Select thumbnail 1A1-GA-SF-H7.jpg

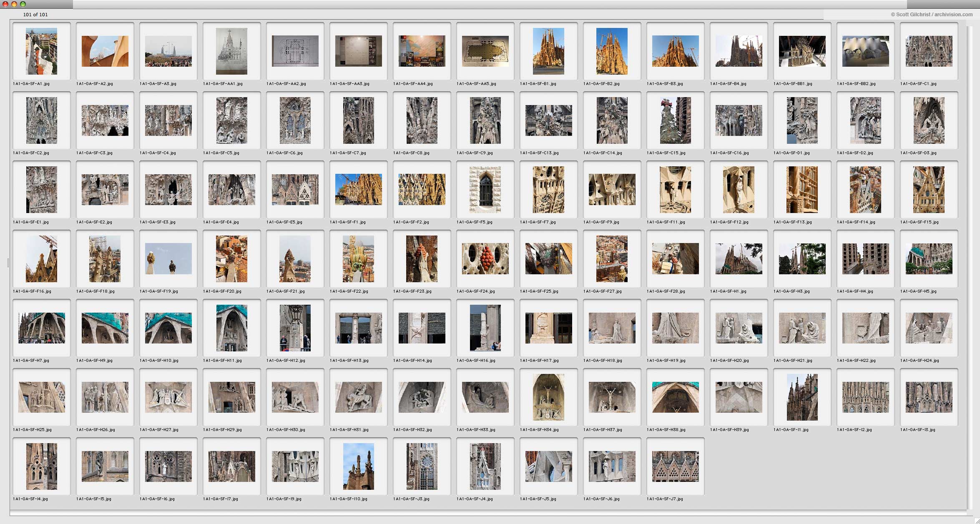click(41, 328)
